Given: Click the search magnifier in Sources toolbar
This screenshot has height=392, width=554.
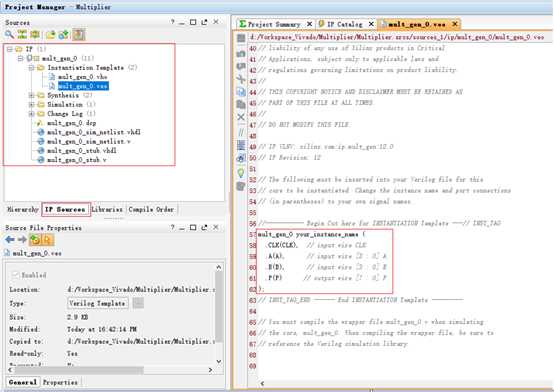Looking at the screenshot, I should [9, 34].
